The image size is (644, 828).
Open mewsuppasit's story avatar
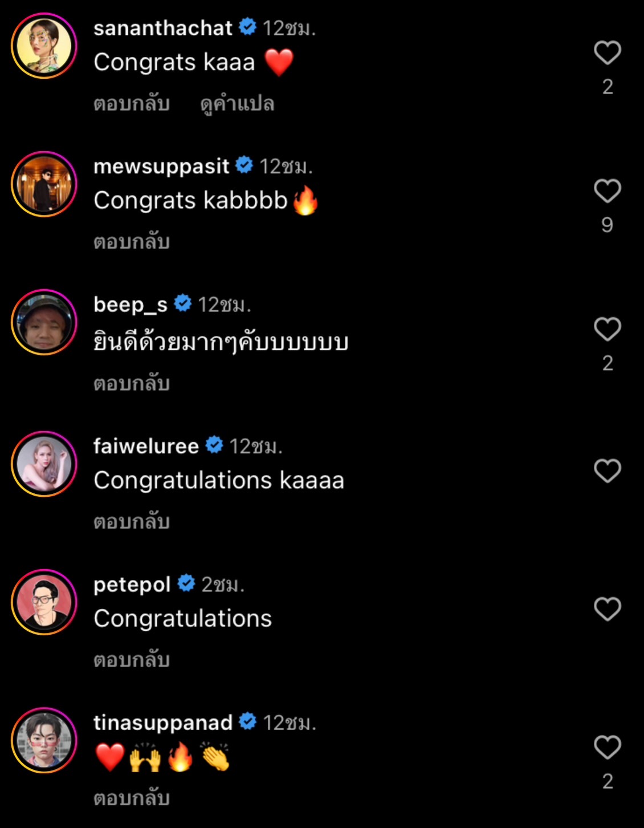(x=44, y=184)
